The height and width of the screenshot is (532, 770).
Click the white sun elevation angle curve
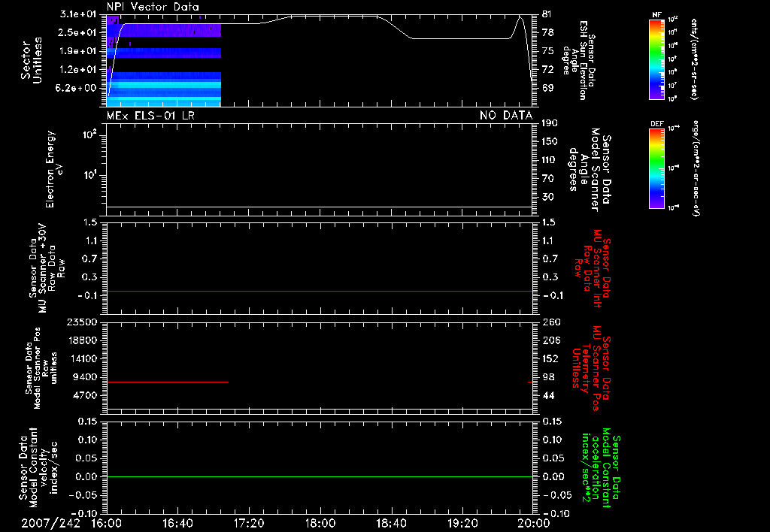pos(319,17)
